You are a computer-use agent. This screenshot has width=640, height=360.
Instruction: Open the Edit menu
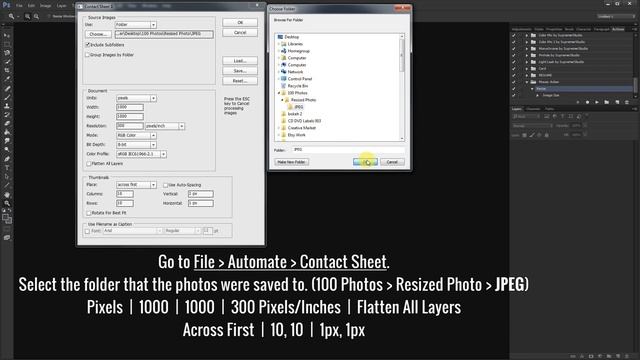coord(31,6)
